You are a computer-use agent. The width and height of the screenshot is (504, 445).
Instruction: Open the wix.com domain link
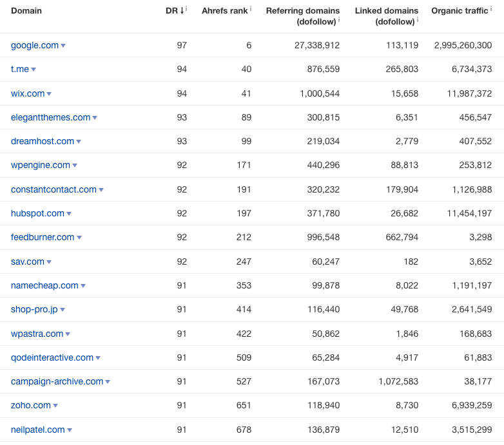tap(28, 93)
